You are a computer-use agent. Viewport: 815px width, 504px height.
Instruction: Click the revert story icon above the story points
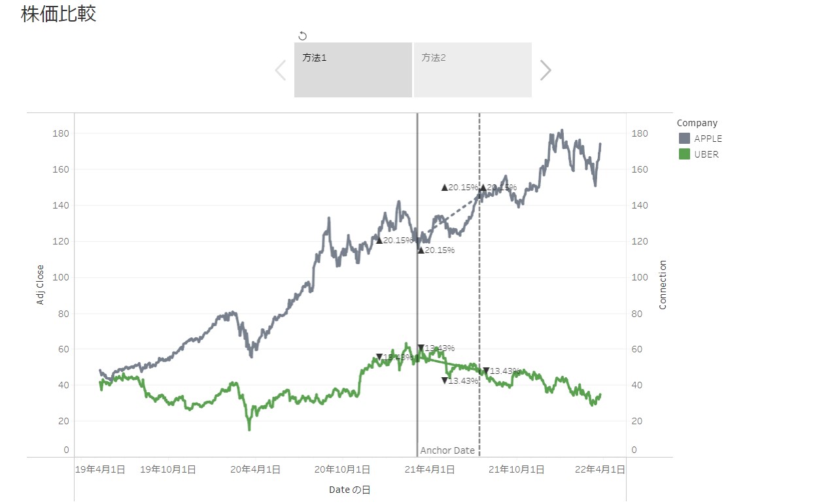pyautogui.click(x=302, y=35)
